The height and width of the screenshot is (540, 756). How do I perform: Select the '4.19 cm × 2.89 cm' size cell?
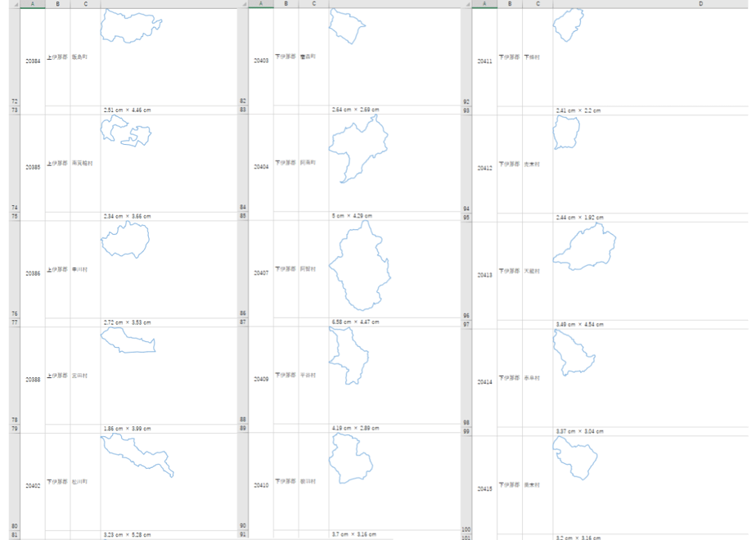pos(395,428)
